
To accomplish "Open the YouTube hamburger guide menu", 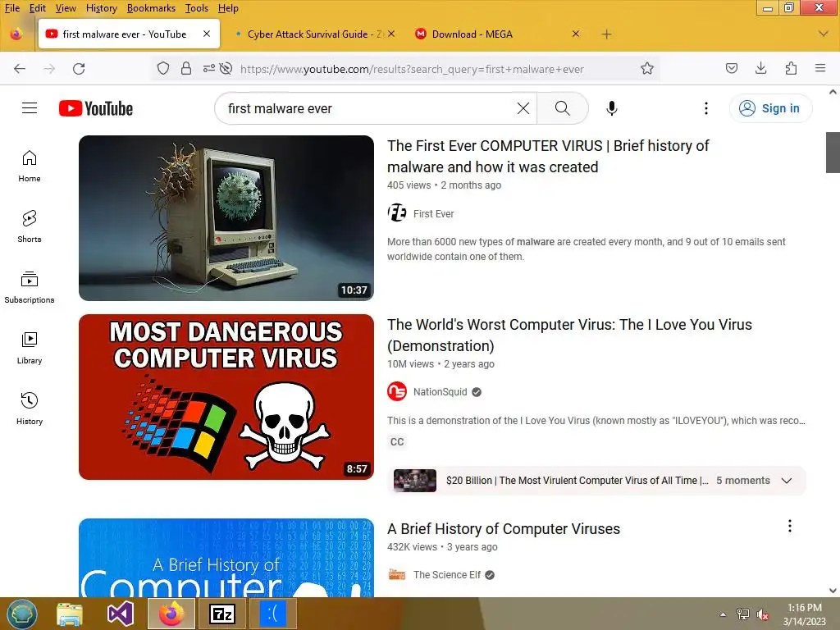I will coord(30,108).
